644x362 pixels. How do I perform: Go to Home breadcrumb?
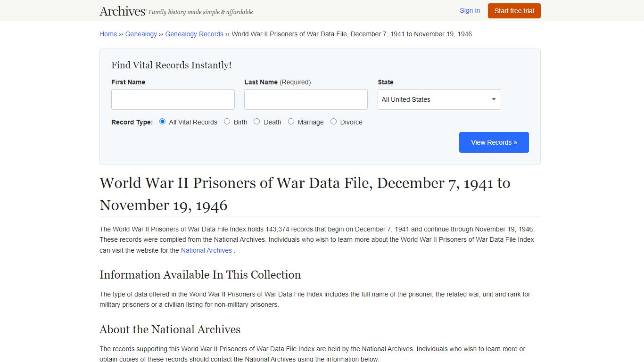pyautogui.click(x=108, y=34)
